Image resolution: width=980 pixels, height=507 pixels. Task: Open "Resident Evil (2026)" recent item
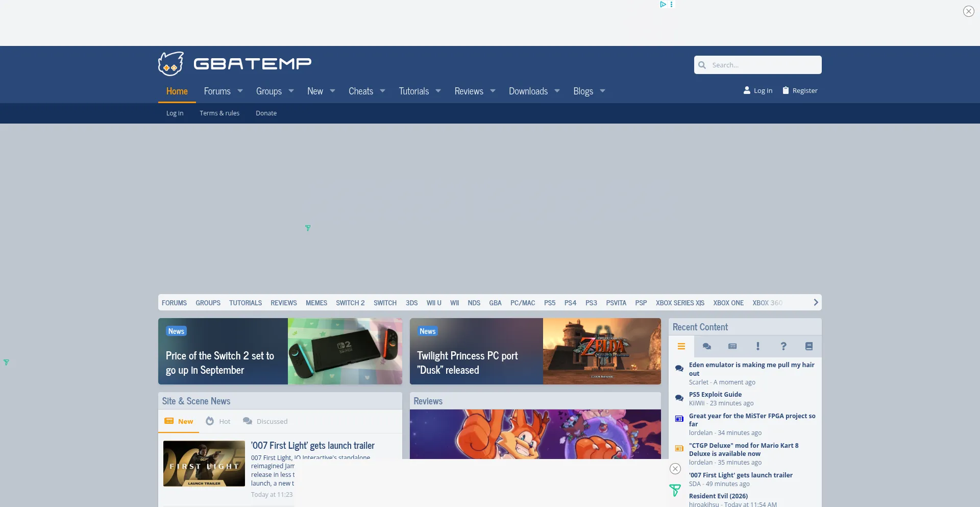[x=718, y=496]
